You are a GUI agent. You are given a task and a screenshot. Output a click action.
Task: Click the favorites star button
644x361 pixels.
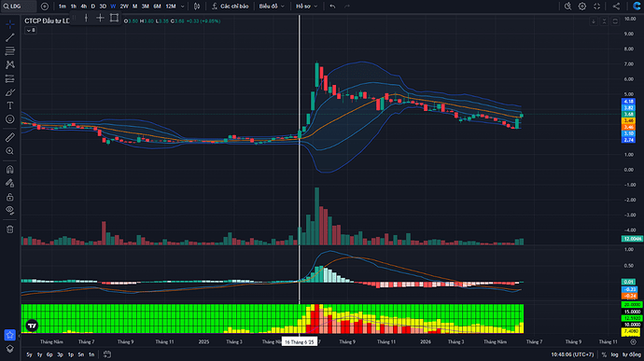(x=10, y=335)
